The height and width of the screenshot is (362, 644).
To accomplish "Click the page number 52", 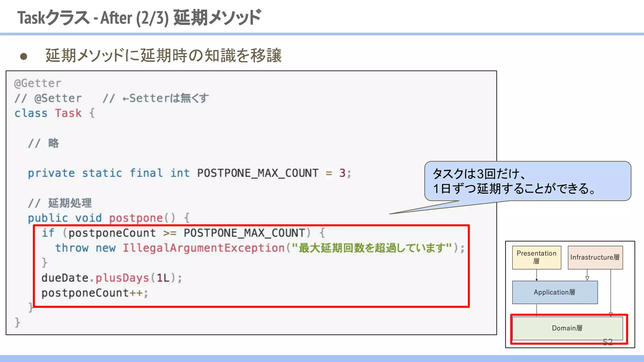I will pyautogui.click(x=608, y=342).
